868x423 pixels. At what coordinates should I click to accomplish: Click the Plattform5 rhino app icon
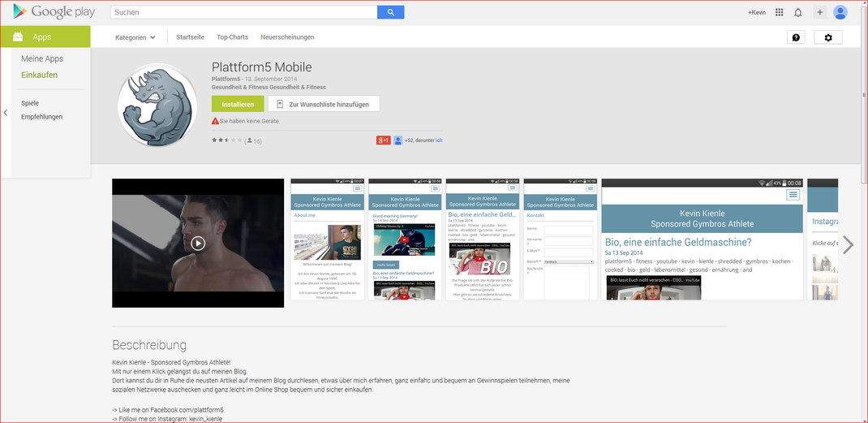(x=157, y=106)
